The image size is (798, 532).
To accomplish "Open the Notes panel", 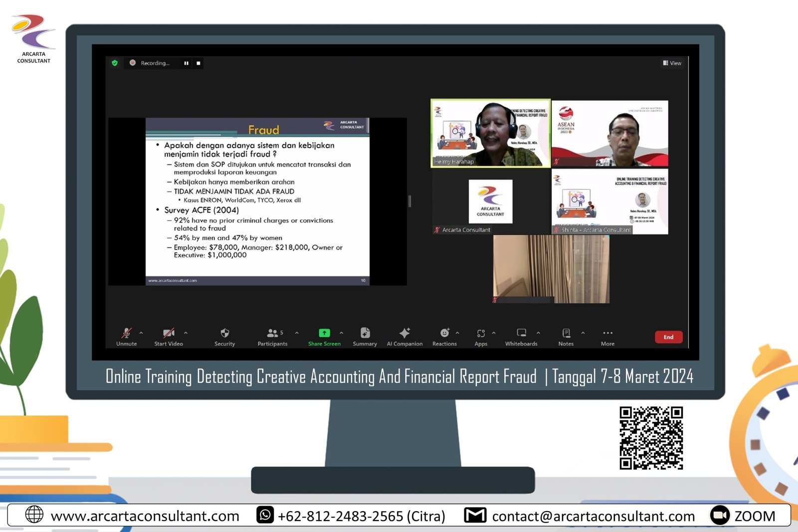I will [x=566, y=334].
